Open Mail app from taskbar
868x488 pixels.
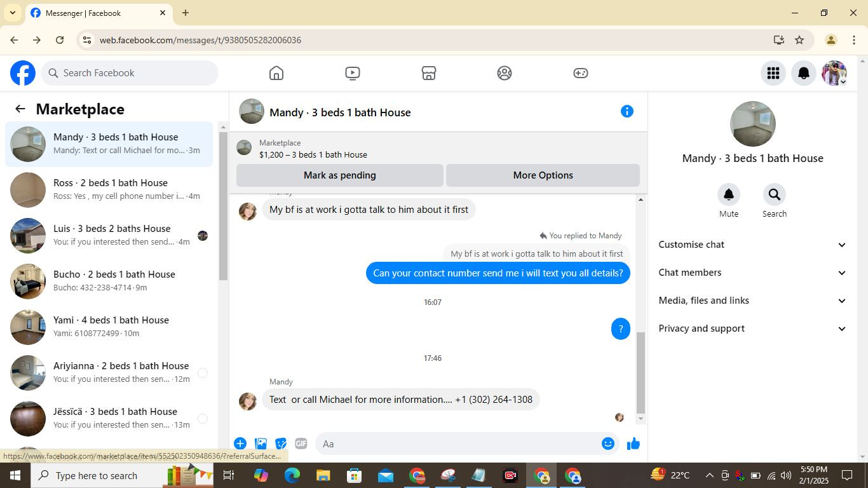click(x=385, y=475)
